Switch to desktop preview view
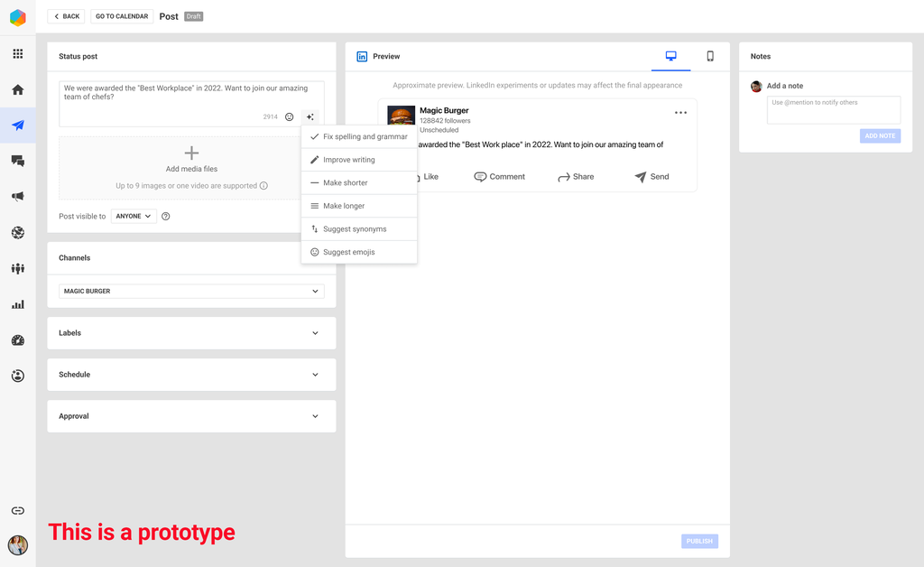The image size is (924, 567). [x=670, y=56]
